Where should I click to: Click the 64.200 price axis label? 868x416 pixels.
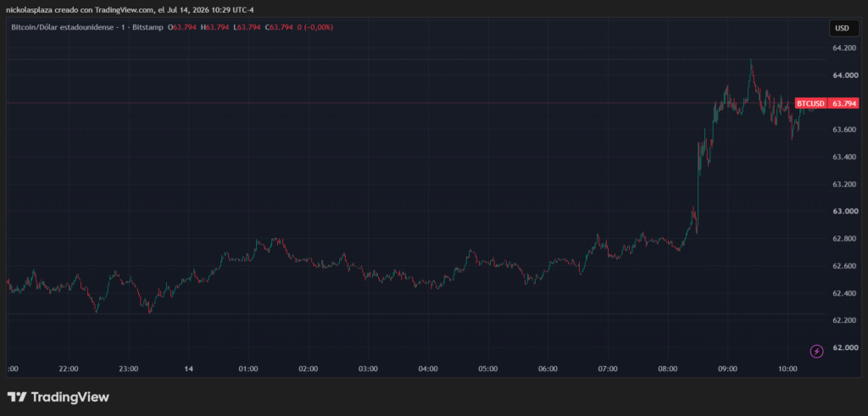tap(843, 48)
